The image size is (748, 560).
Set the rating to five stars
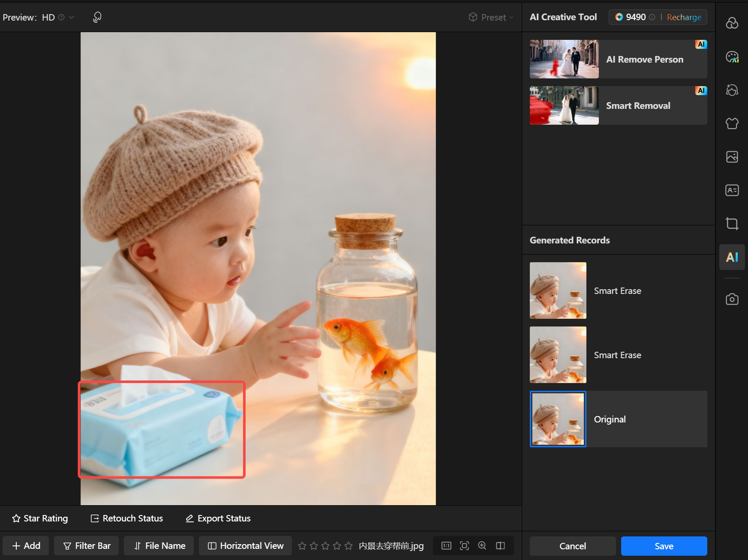click(348, 545)
